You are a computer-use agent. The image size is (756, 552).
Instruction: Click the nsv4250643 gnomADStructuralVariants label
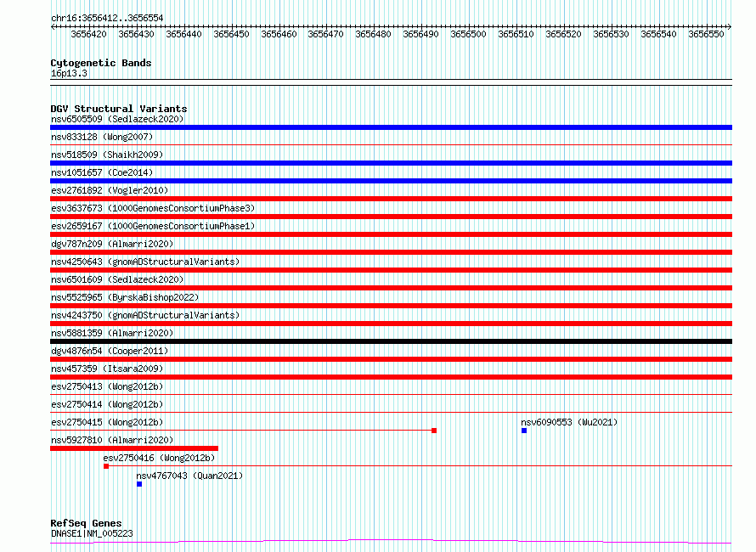(x=145, y=262)
